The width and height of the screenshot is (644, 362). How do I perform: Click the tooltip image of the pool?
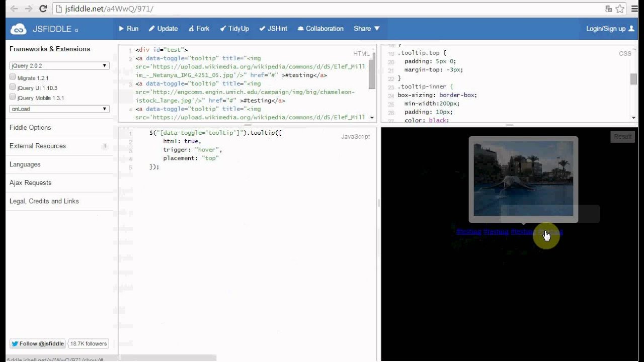[x=523, y=178]
